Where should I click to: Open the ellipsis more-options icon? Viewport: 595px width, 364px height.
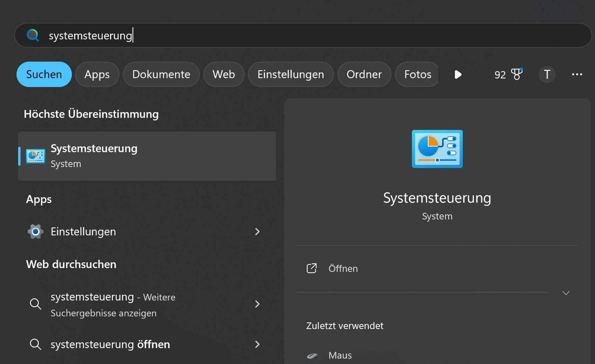(577, 74)
